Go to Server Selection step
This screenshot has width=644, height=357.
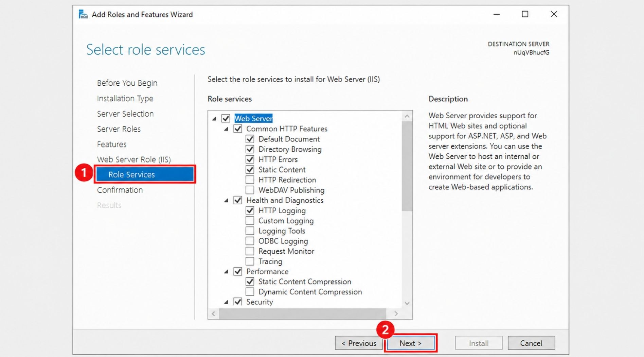point(125,114)
